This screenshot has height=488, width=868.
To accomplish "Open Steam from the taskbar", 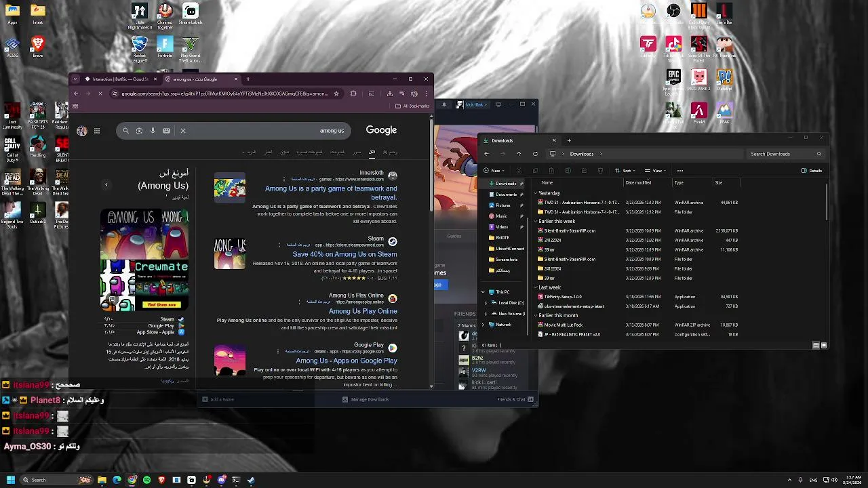I will pyautogui.click(x=251, y=480).
